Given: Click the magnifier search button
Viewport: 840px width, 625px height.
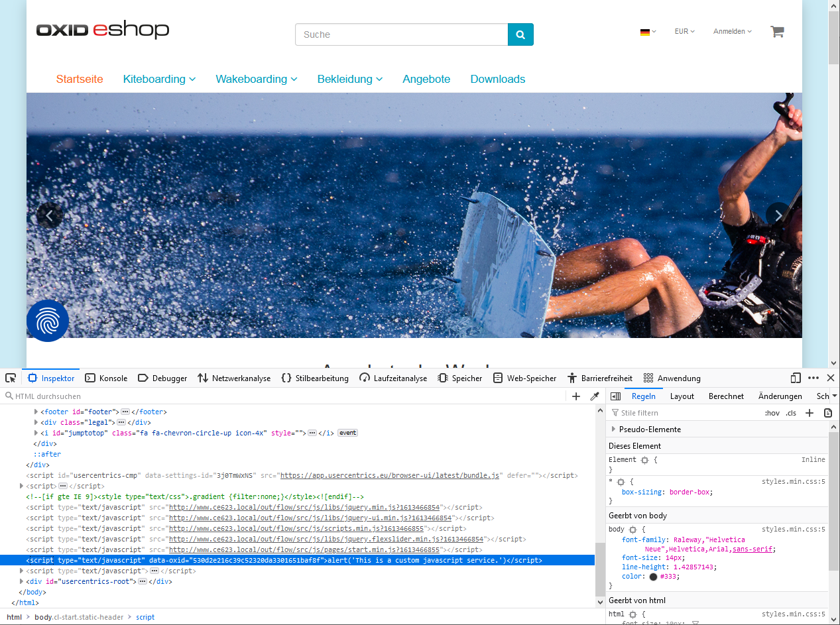Looking at the screenshot, I should point(520,34).
